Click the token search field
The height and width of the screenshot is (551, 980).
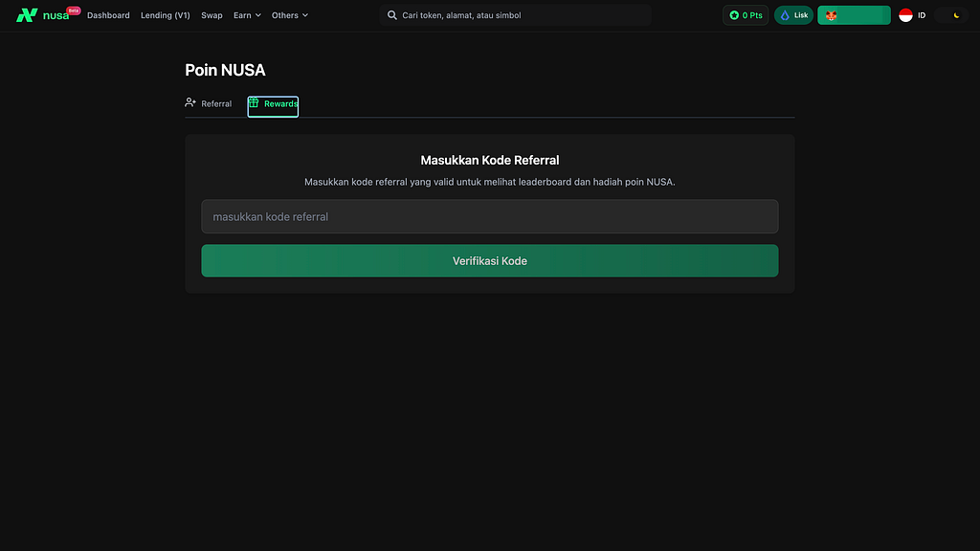click(515, 15)
